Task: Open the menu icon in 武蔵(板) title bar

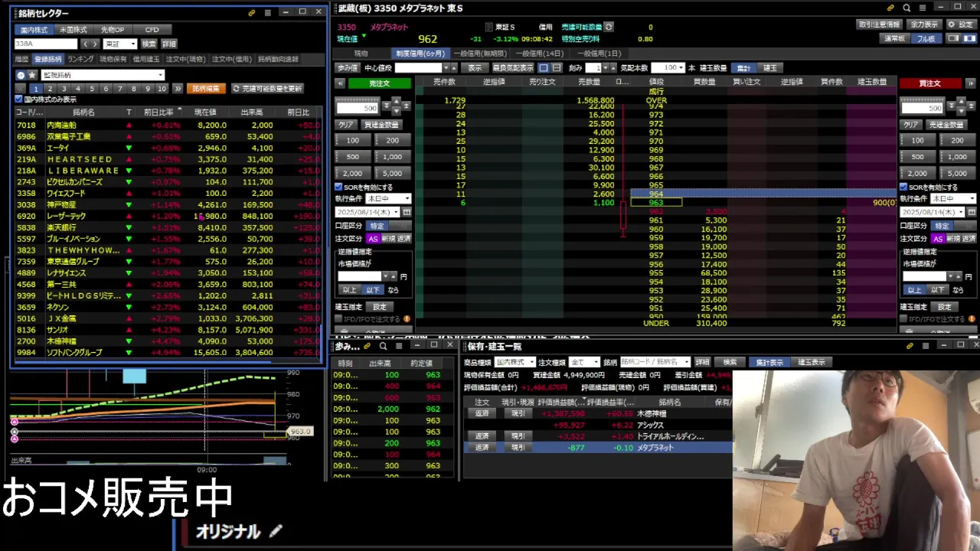Action: [x=922, y=8]
